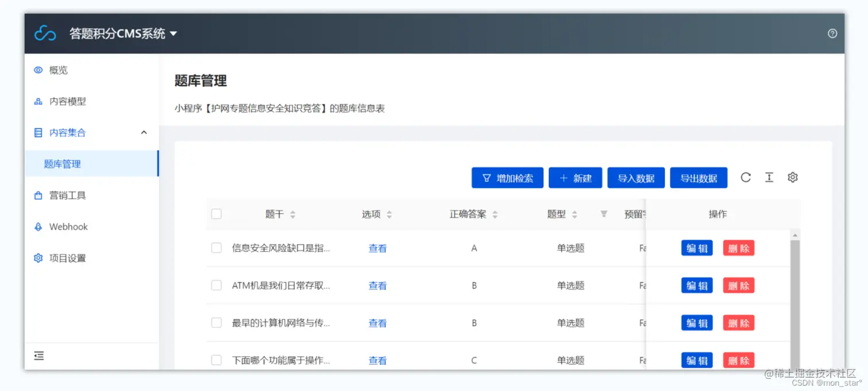Check the 信息安全风险缺口 row checkbox
Screen dimensions: 868x391
[x=216, y=248]
